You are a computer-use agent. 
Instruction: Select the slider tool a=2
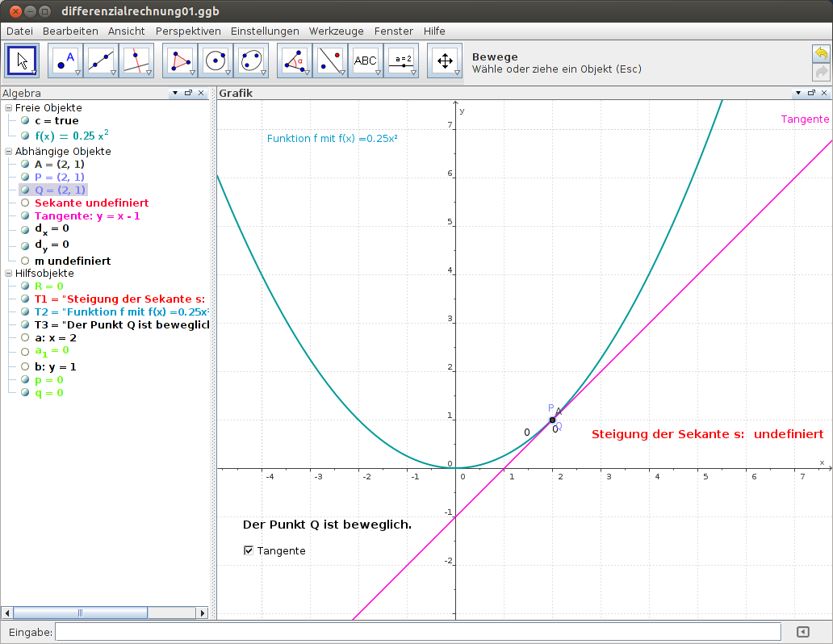(401, 61)
